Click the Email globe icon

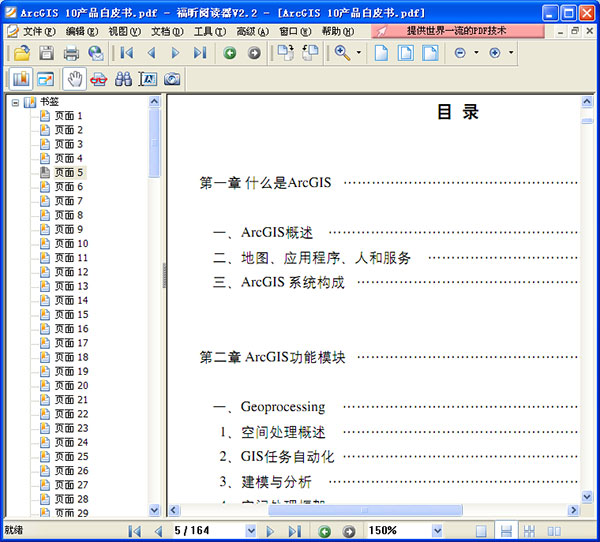(96, 53)
